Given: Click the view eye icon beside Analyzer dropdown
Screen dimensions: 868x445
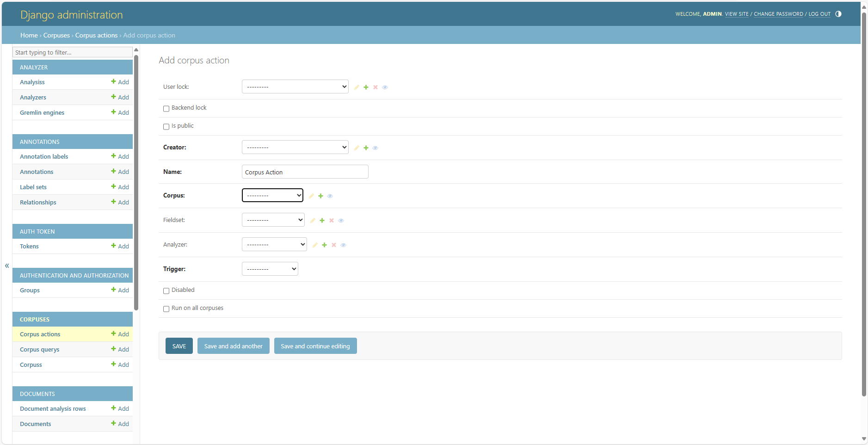Looking at the screenshot, I should pyautogui.click(x=343, y=245).
